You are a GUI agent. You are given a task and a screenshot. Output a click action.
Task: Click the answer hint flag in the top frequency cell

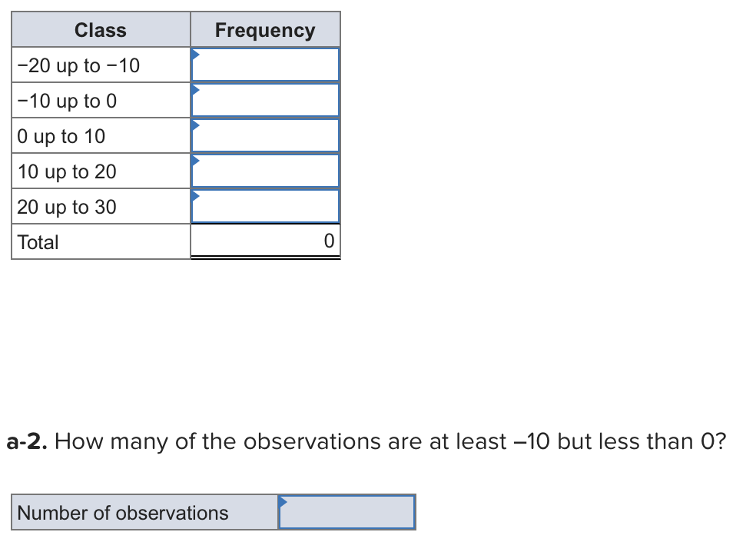[196, 53]
